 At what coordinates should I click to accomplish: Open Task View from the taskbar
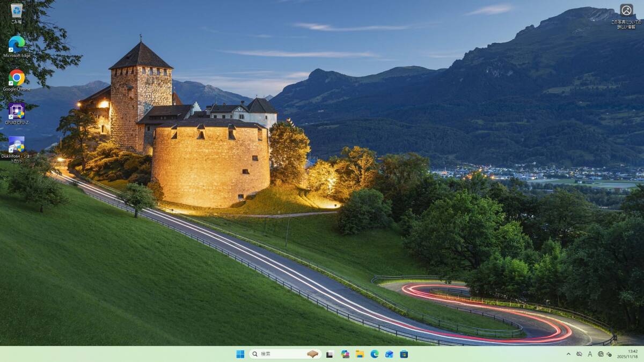(x=330, y=354)
